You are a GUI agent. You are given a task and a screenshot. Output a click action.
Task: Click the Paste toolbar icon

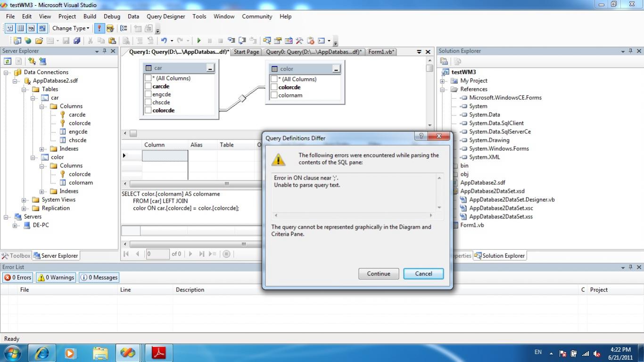112,41
